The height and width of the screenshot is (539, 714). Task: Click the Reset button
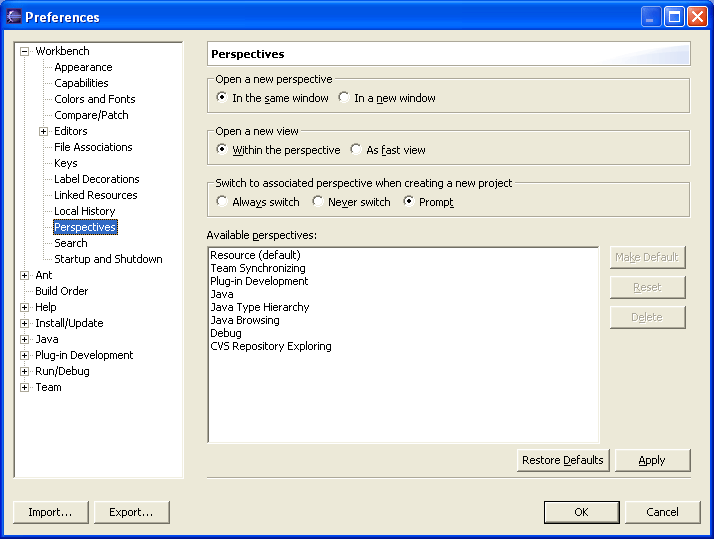coord(647,287)
